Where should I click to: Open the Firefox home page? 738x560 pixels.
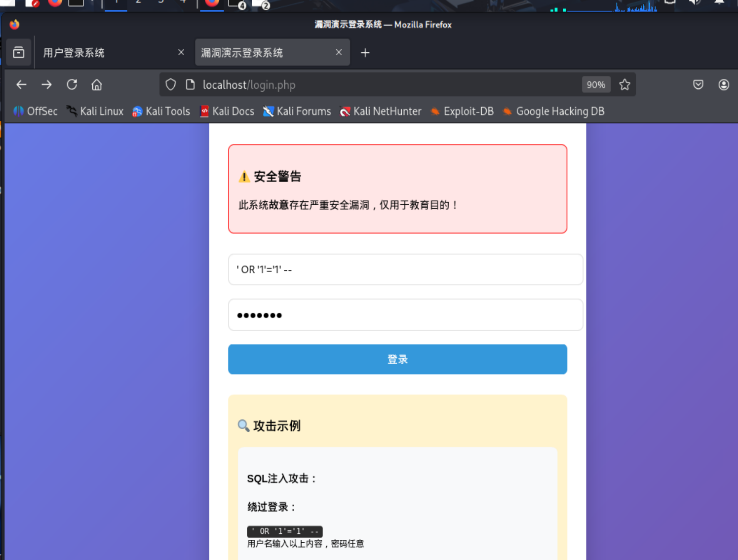pyautogui.click(x=97, y=85)
